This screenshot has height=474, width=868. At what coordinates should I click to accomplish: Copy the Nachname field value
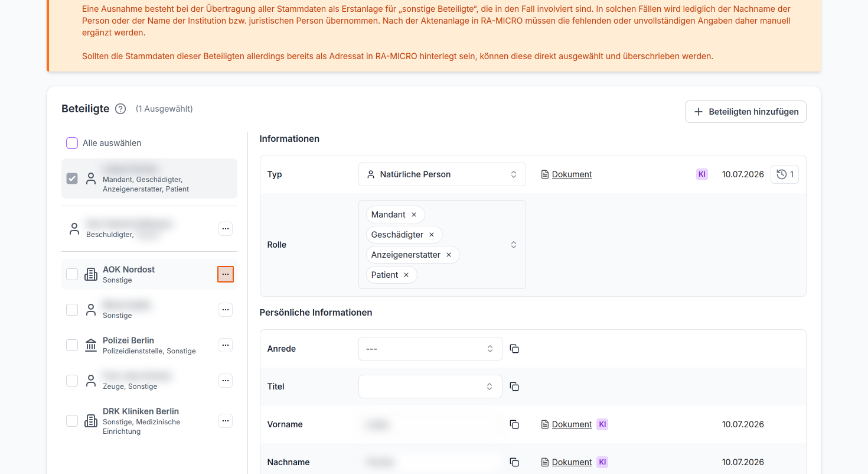(x=514, y=462)
